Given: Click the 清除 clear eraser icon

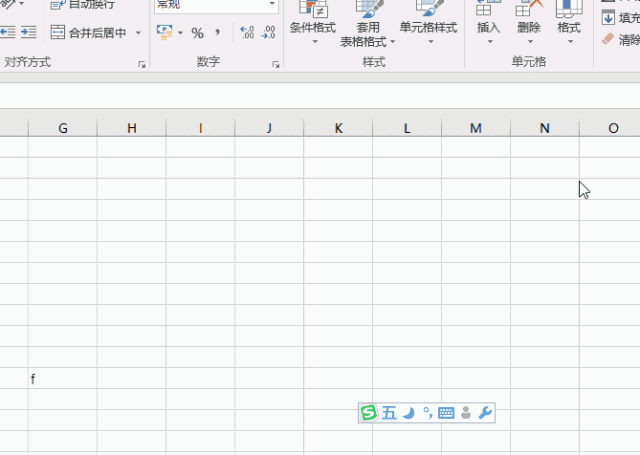Looking at the screenshot, I should (x=608, y=39).
